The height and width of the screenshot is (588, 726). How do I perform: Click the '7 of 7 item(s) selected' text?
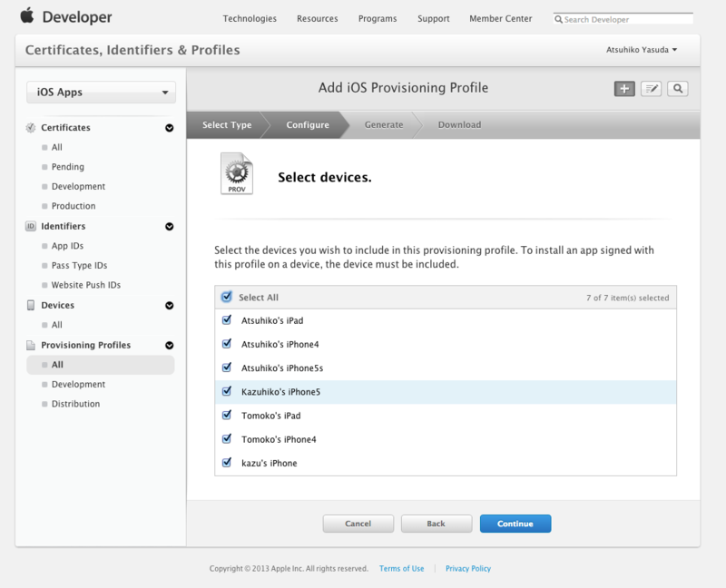pos(627,298)
